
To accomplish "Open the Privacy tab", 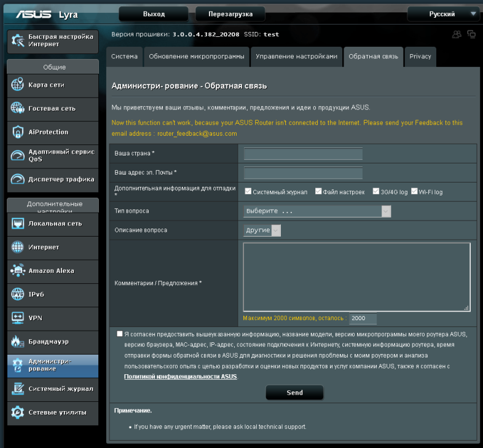I will coord(420,57).
